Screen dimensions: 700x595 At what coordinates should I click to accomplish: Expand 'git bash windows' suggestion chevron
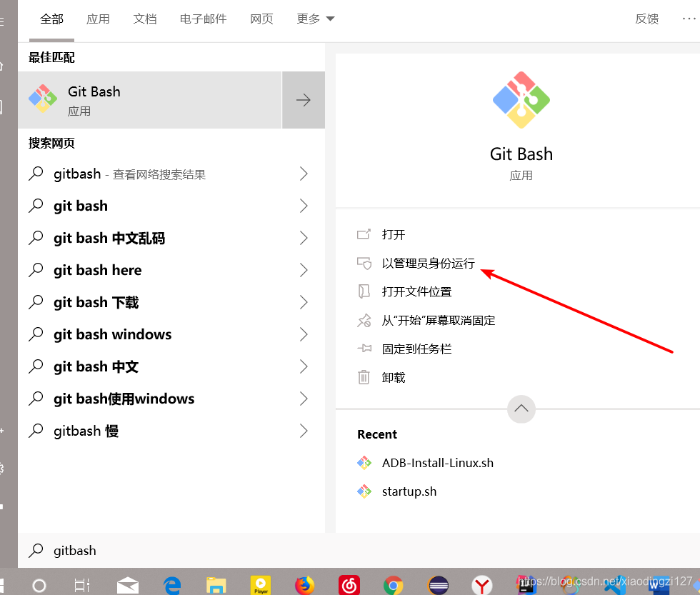[304, 334]
